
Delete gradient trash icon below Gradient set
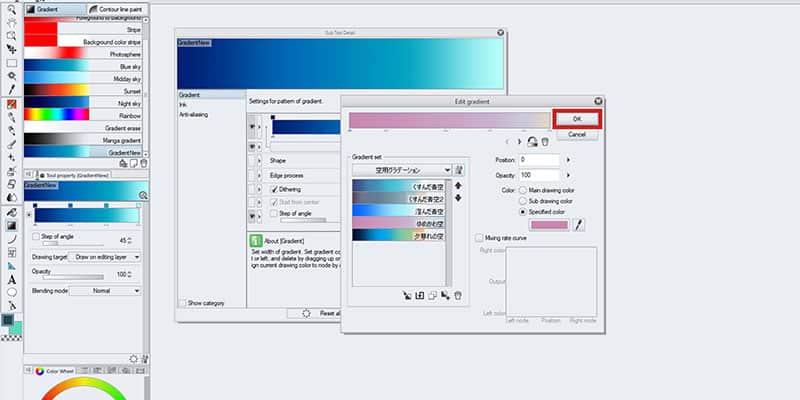(x=458, y=295)
